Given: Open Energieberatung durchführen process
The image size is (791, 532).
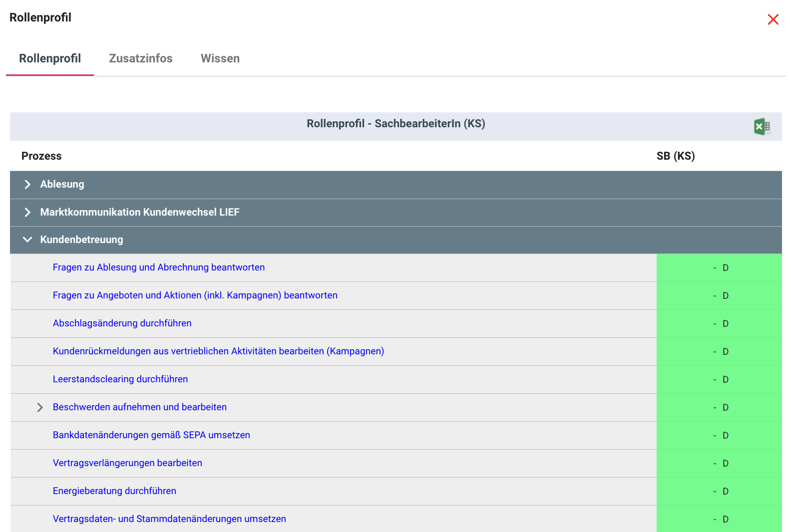Looking at the screenshot, I should pyautogui.click(x=114, y=491).
